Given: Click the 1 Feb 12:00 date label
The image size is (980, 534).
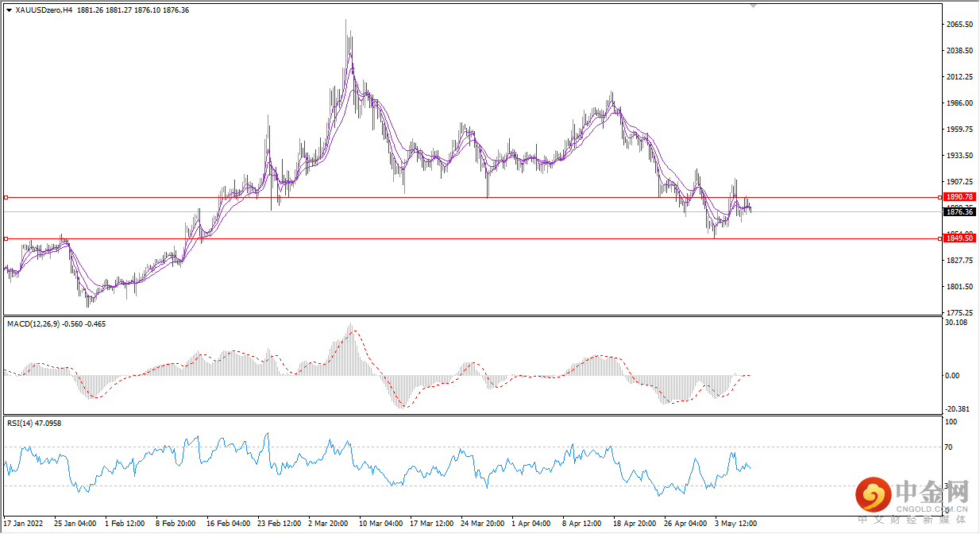Looking at the screenshot, I should [124, 524].
